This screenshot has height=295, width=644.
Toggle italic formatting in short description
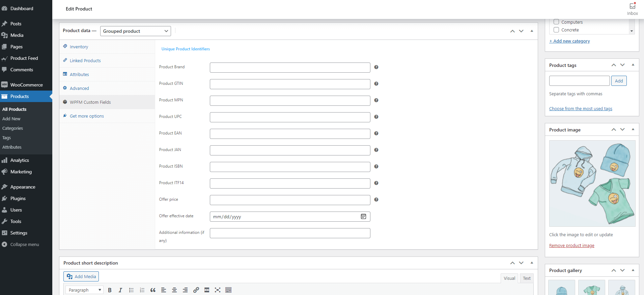coord(120,290)
